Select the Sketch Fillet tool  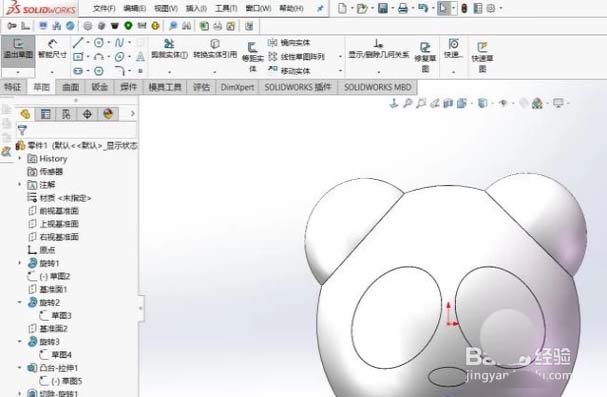click(x=119, y=71)
